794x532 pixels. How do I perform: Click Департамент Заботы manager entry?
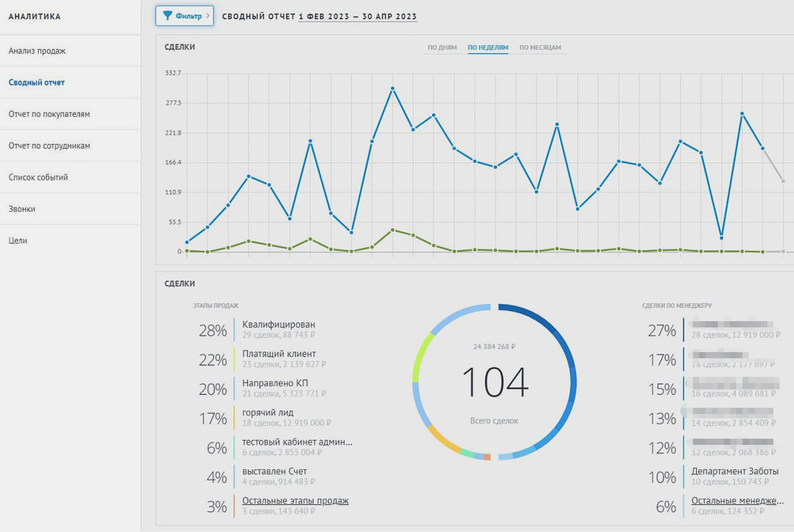(735, 471)
